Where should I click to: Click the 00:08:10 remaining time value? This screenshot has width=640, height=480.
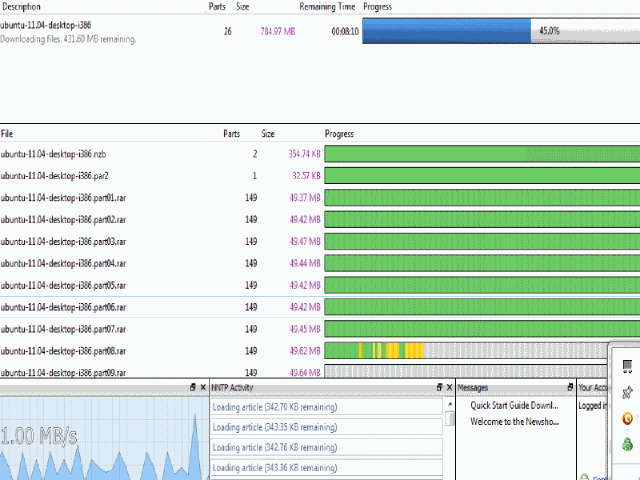tap(345, 31)
